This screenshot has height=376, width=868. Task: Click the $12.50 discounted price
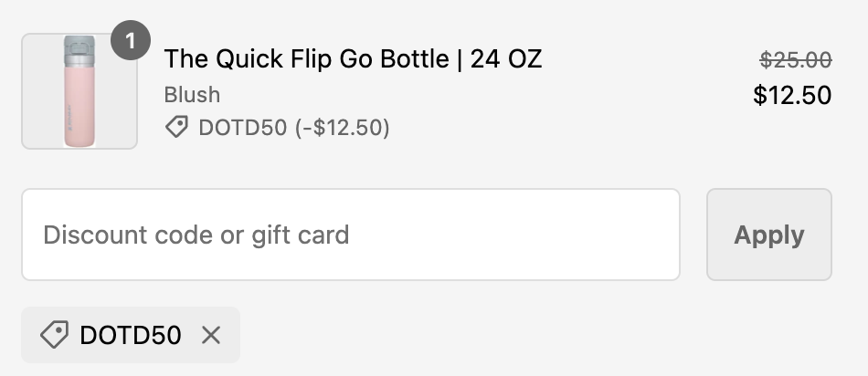coord(792,95)
